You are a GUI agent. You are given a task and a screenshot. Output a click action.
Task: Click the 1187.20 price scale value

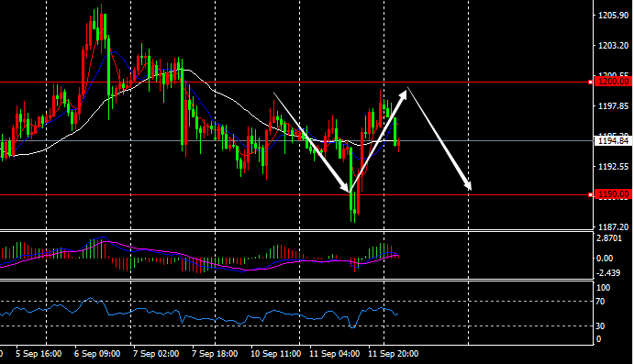(x=614, y=227)
